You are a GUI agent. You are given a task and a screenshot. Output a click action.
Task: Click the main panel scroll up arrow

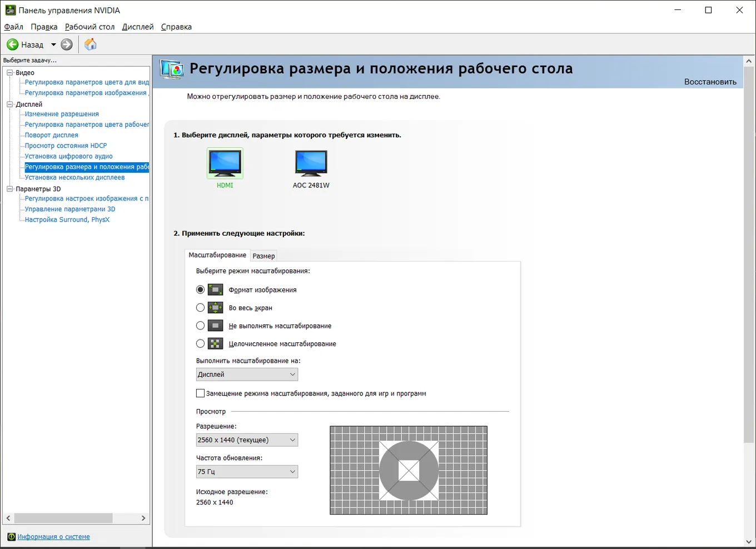tap(749, 61)
